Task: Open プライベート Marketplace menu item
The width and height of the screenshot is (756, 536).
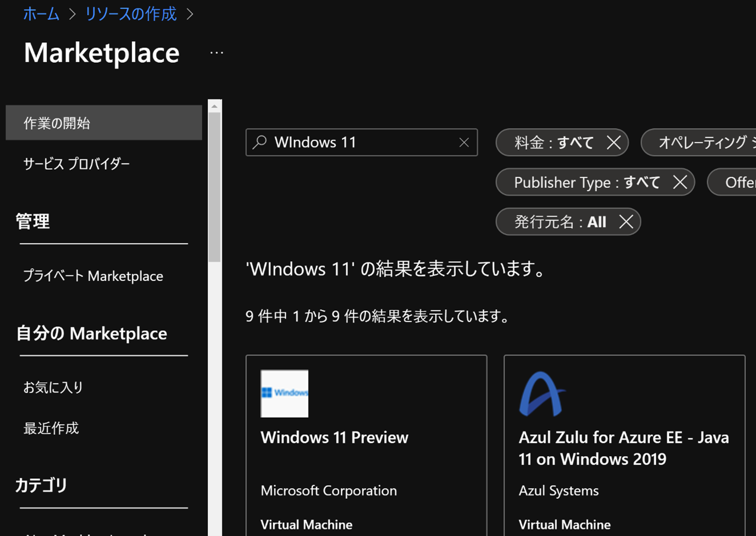Action: pos(93,276)
